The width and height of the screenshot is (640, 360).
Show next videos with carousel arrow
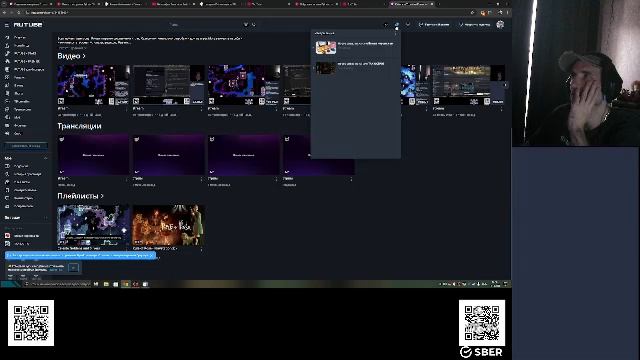click(505, 85)
